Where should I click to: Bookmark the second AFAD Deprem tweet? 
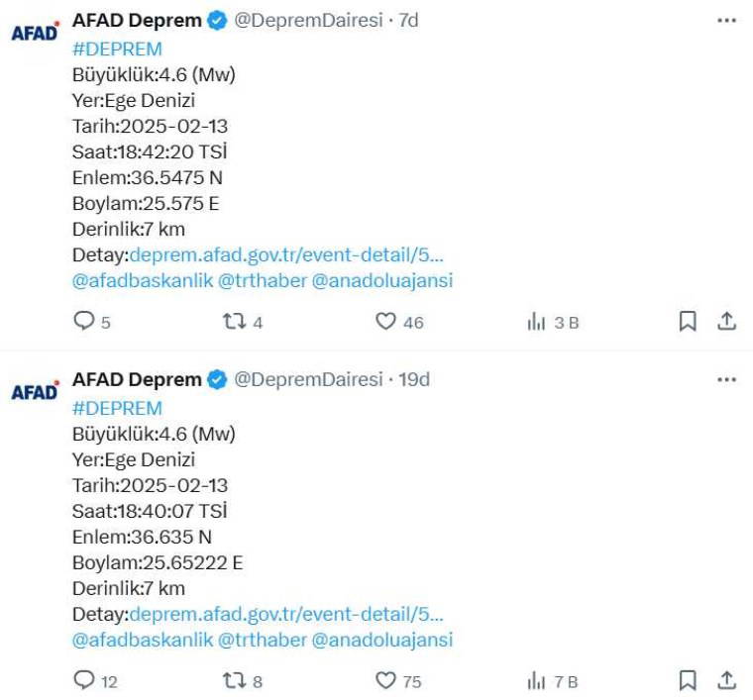[688, 680]
